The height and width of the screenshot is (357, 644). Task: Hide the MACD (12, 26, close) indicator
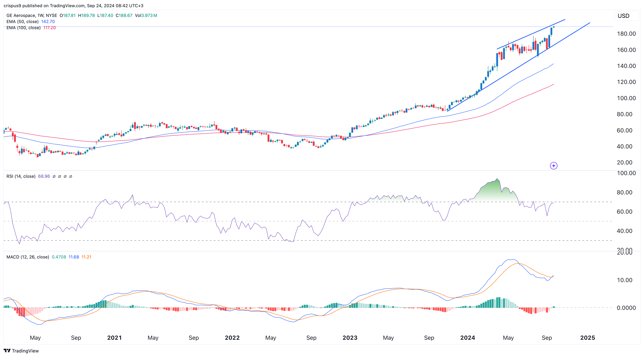(28, 257)
